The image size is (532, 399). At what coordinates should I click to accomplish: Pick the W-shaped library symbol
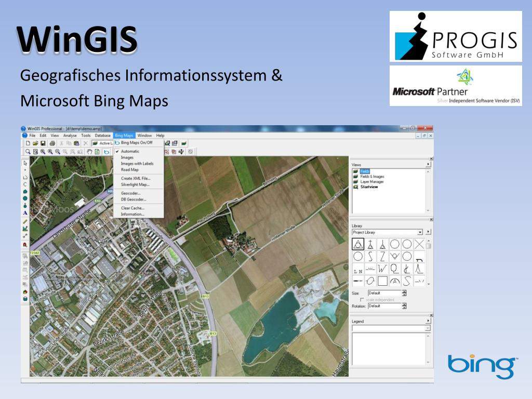click(x=382, y=269)
